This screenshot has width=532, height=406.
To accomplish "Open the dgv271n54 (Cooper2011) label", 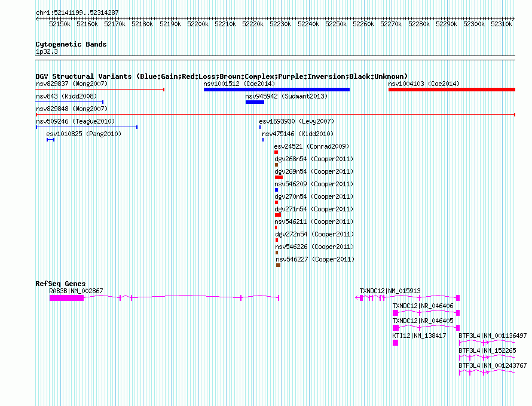I will tap(314, 209).
